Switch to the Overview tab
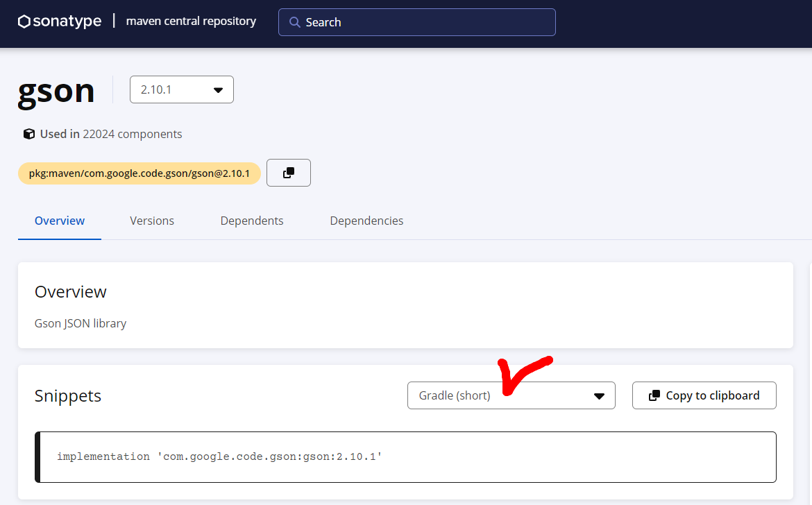This screenshot has width=812, height=505. (60, 221)
